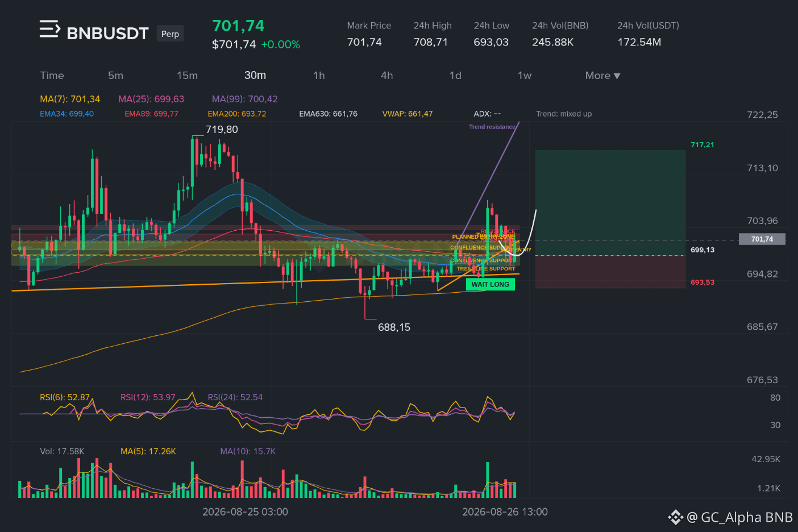Click the grey 701,74 price axis tag

point(762,239)
